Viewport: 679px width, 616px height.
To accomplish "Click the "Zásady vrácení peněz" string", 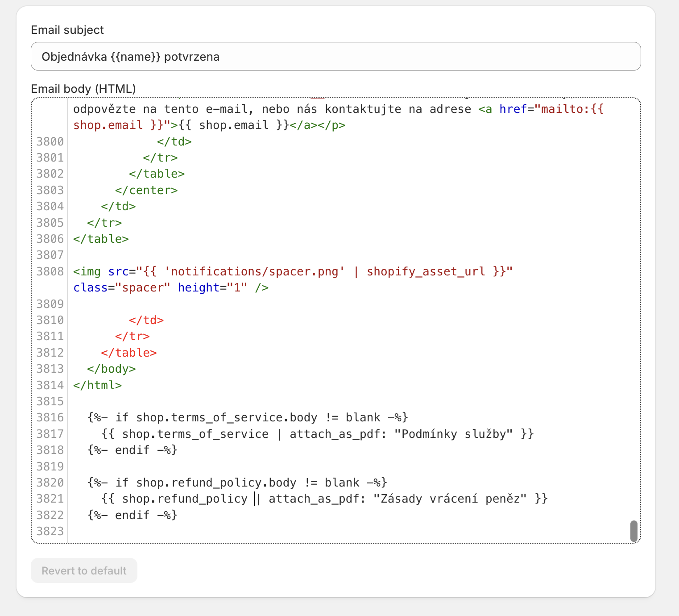I will click(x=450, y=499).
